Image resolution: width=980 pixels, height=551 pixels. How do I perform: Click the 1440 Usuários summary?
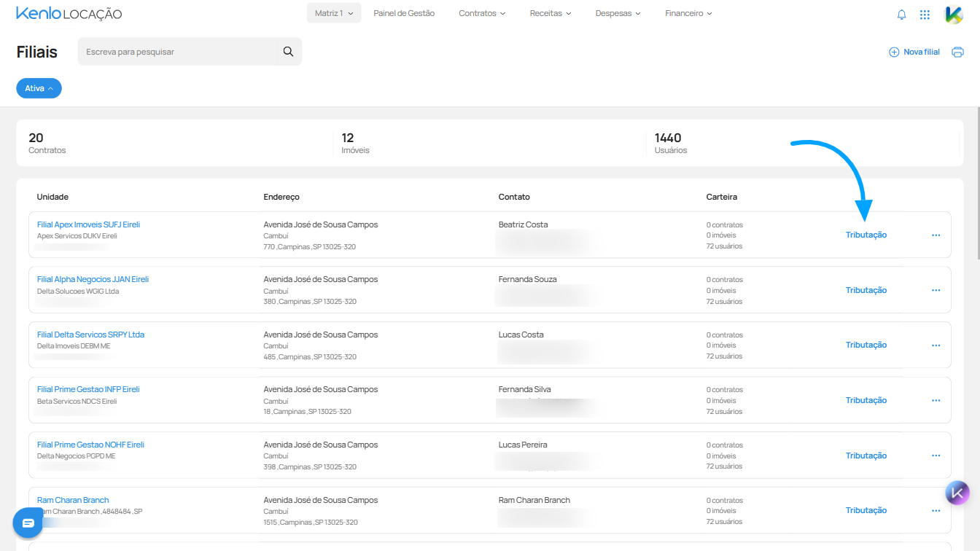pos(671,143)
